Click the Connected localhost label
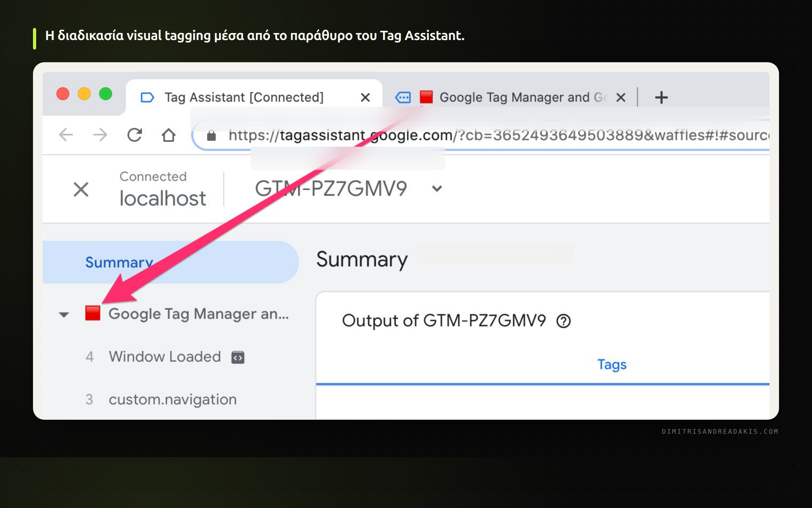812x508 pixels. pos(162,189)
